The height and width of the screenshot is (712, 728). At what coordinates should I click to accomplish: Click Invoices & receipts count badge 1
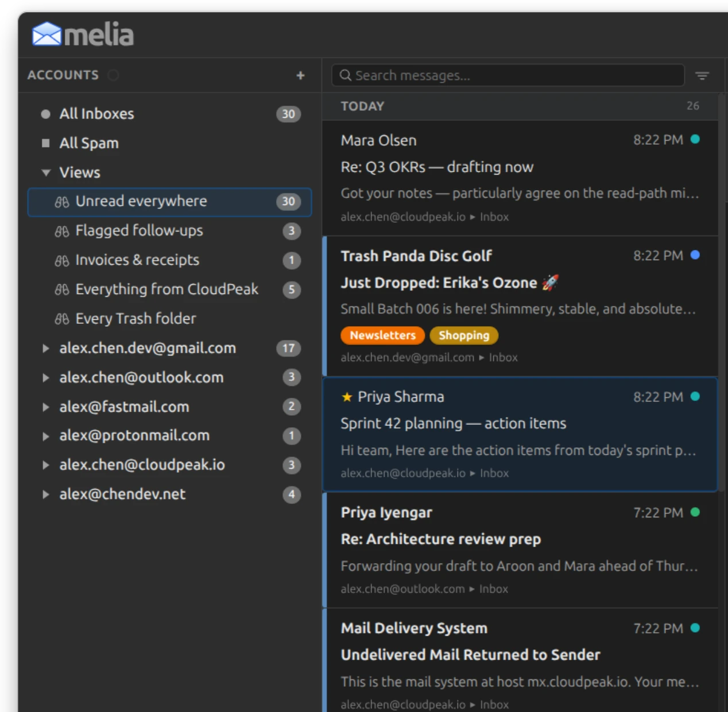[x=292, y=261]
